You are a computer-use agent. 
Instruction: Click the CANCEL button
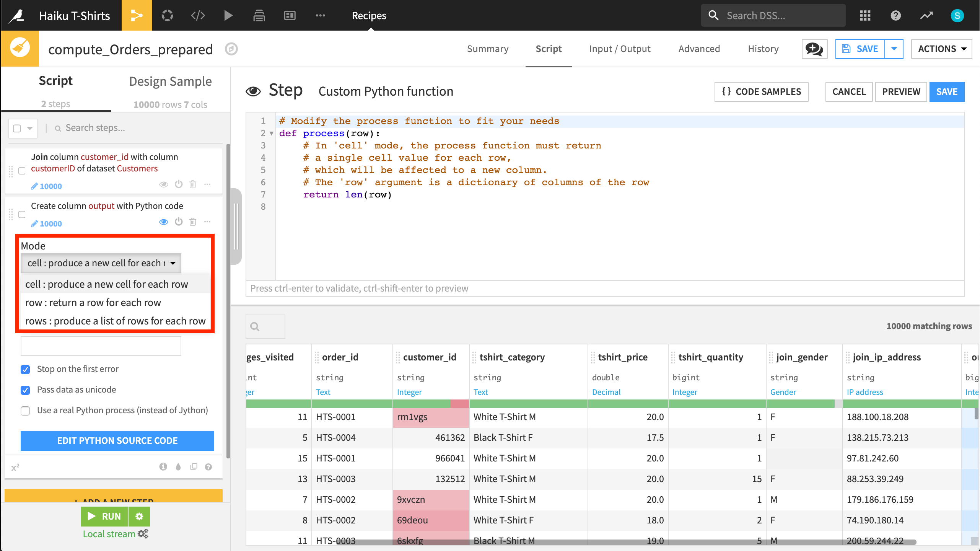[849, 92]
